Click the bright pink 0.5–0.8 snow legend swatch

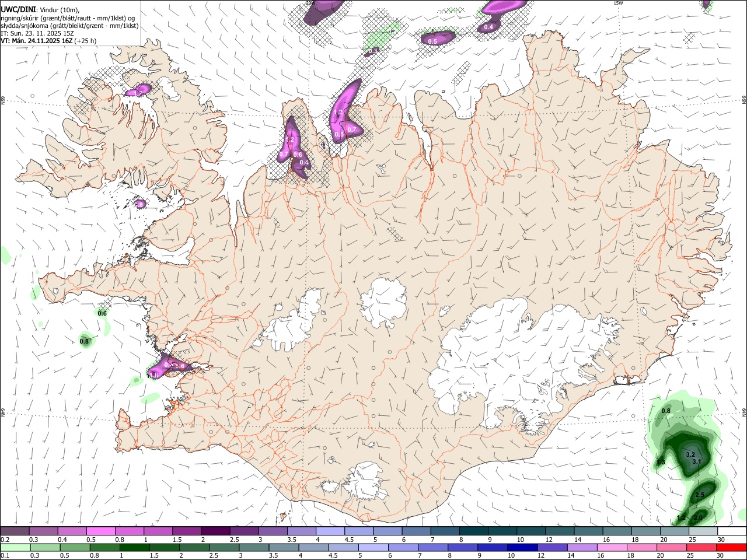[x=100, y=531]
